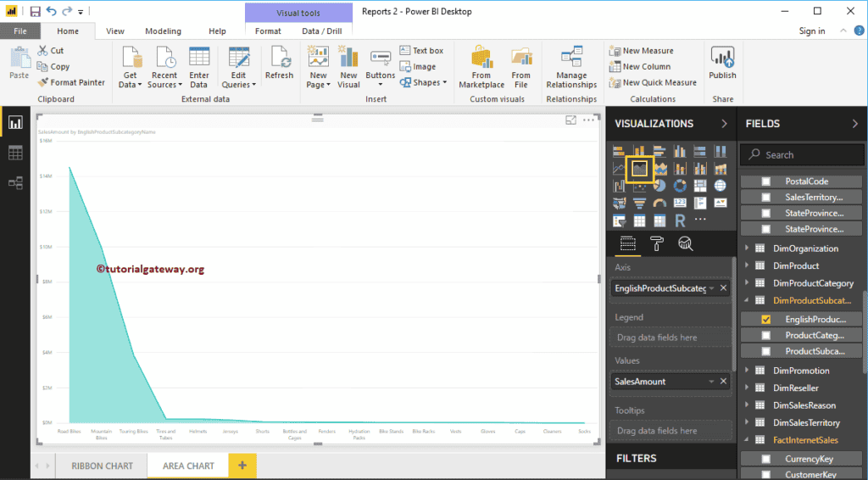868x480 pixels.
Task: Check the ProductSubca... field
Action: point(766,351)
